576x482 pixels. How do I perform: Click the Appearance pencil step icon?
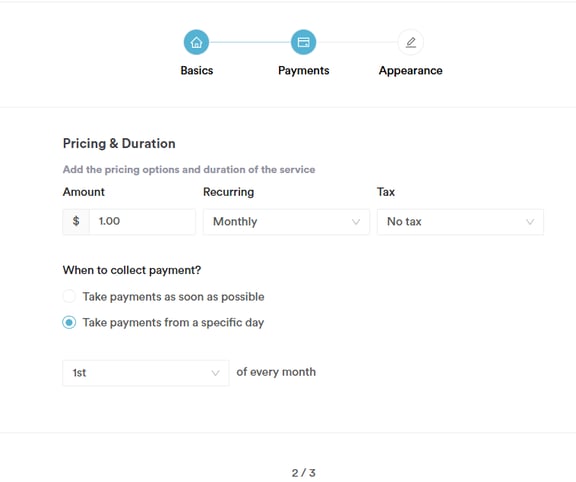(411, 42)
